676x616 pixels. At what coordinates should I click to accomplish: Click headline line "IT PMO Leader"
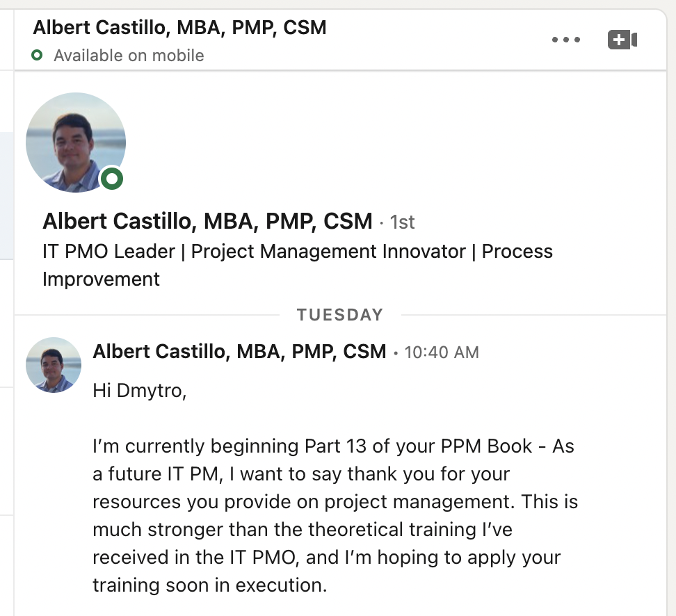click(x=108, y=251)
